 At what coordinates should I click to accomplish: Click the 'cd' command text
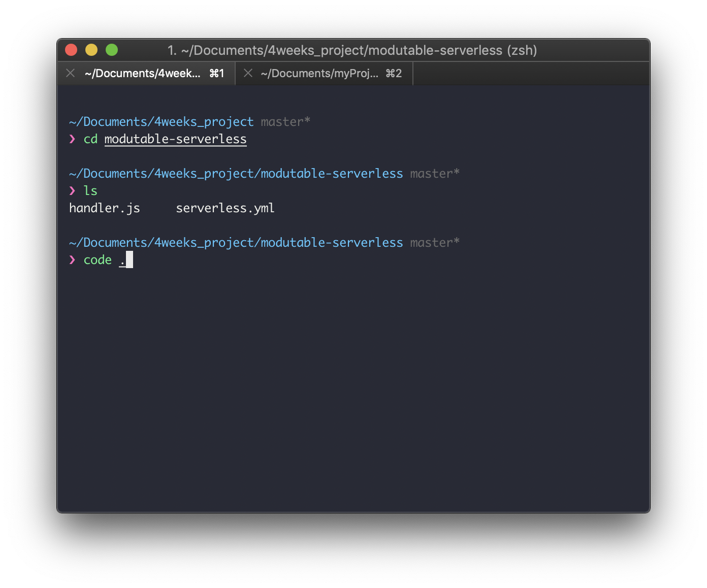pyautogui.click(x=90, y=139)
